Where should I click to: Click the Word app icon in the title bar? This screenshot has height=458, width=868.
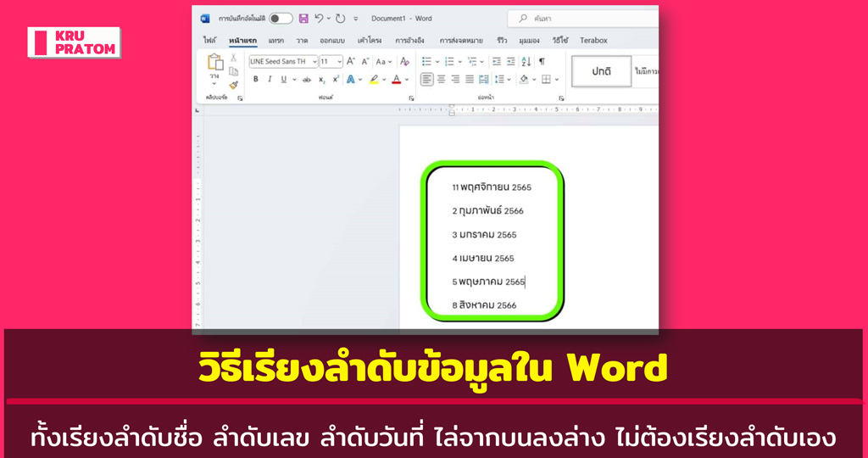(x=205, y=19)
